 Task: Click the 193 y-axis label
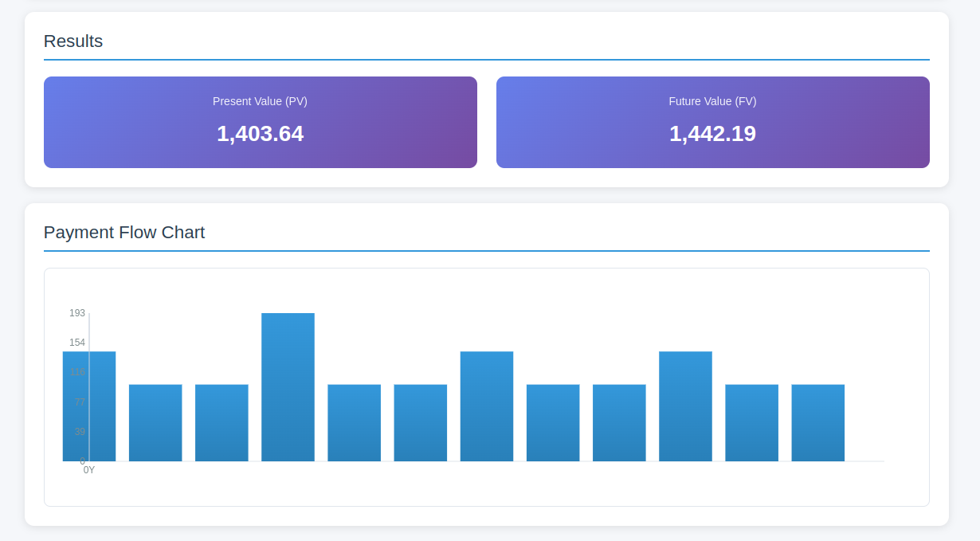(x=77, y=313)
